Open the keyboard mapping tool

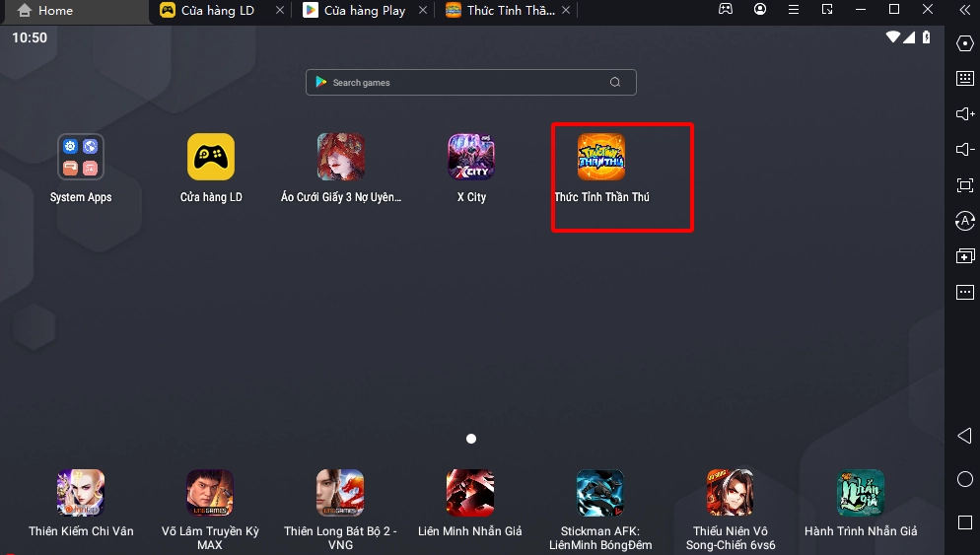[x=965, y=78]
